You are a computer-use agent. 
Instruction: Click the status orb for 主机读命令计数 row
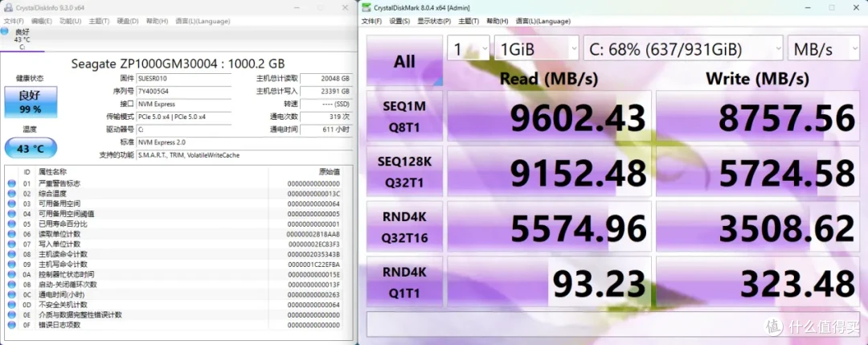coord(11,254)
